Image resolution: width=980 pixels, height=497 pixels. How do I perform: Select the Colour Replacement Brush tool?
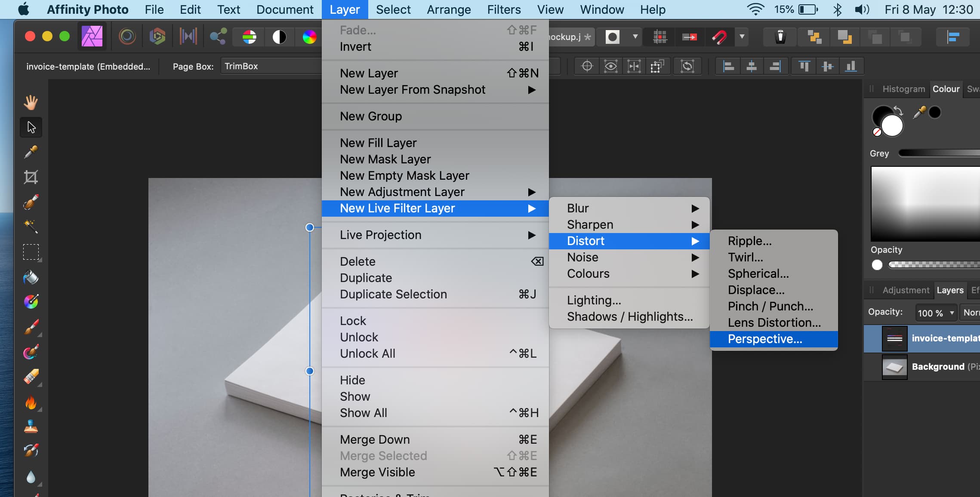click(31, 352)
